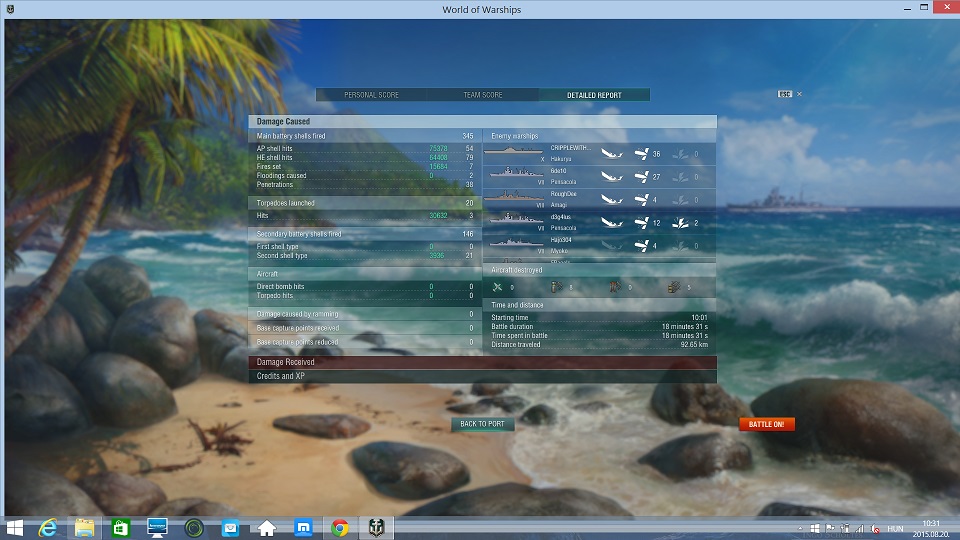The image size is (960, 540).
Task: Click the Base capture points reduced row
Action: [x=365, y=342]
